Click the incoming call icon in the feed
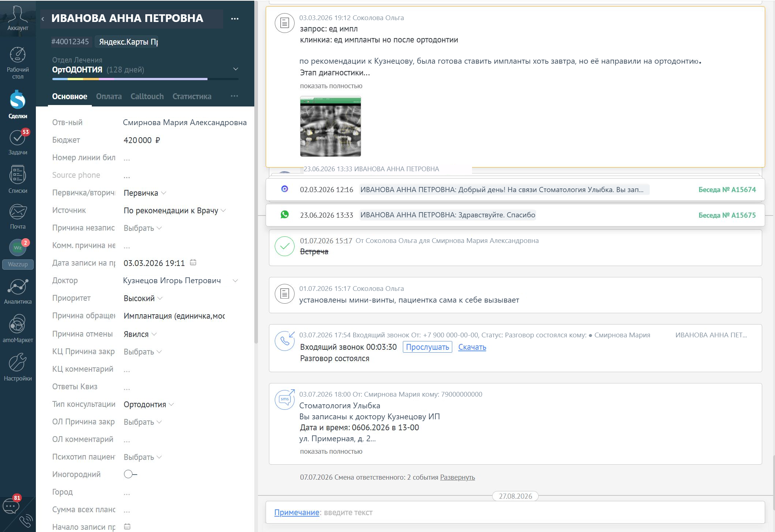 pyautogui.click(x=285, y=341)
